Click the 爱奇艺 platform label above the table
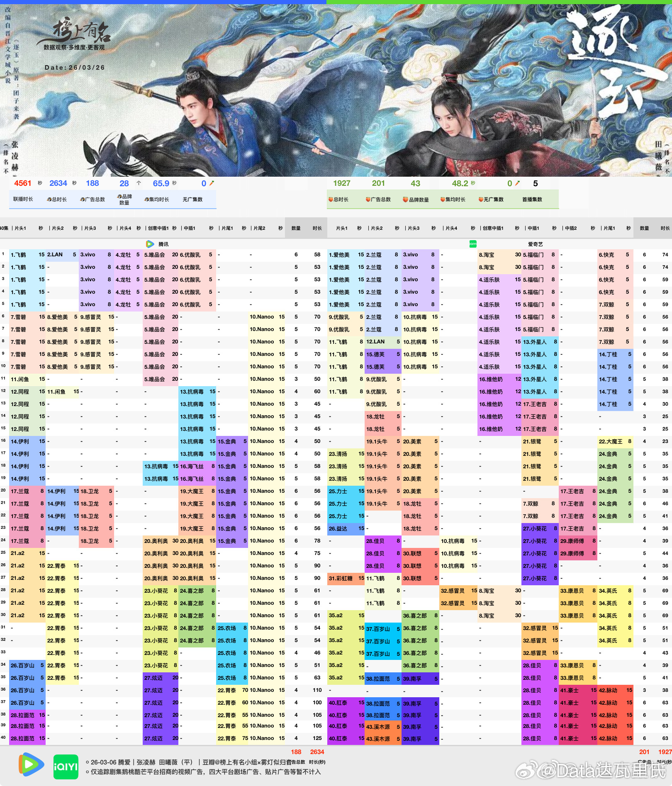The height and width of the screenshot is (786, 672). 535,244
